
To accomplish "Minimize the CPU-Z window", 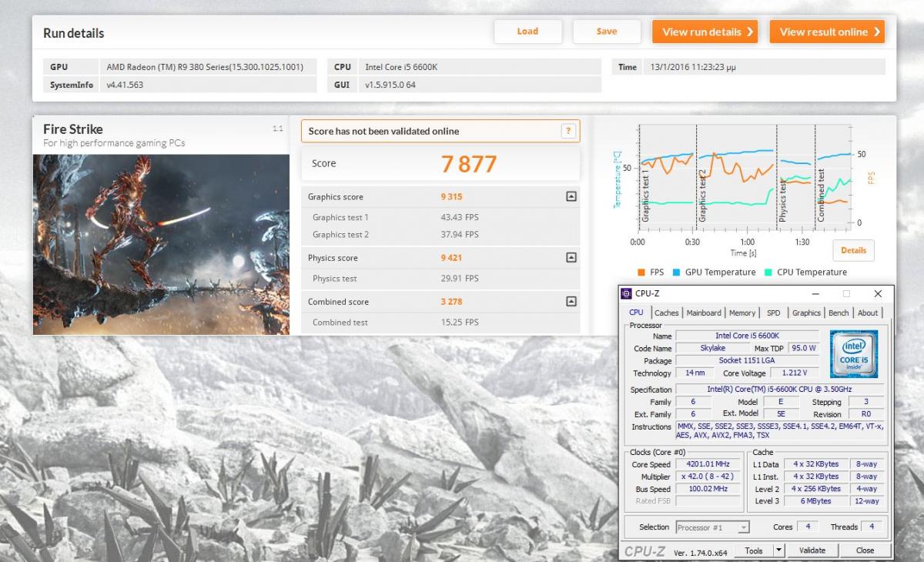I will point(814,293).
